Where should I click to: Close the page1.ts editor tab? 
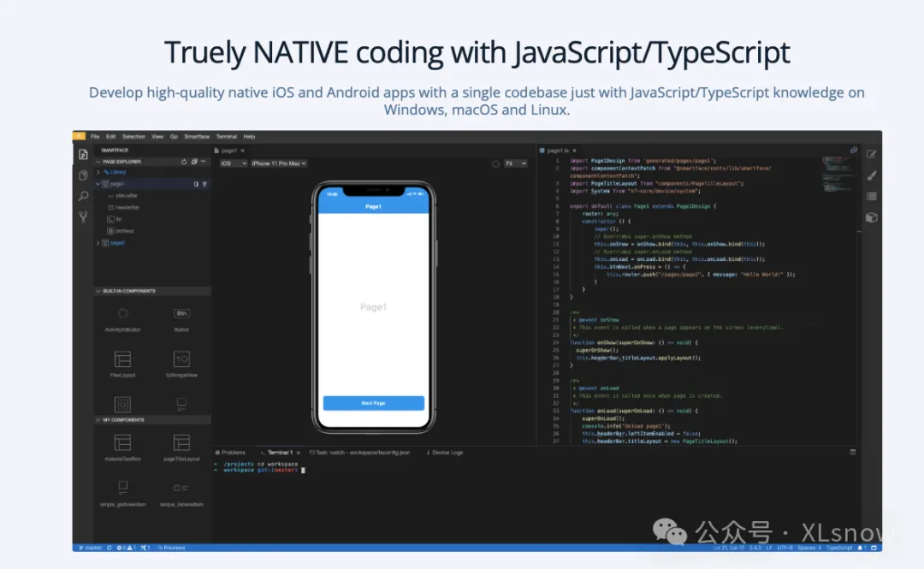pos(575,151)
